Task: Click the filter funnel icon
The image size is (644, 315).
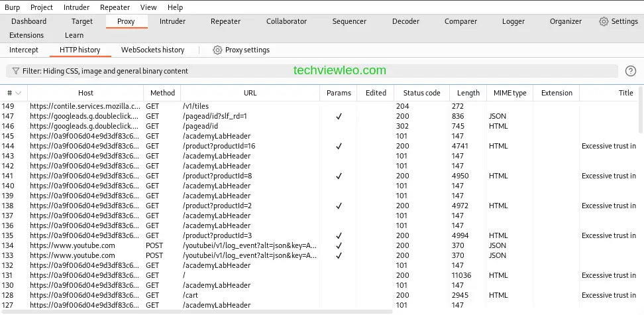Action: (x=15, y=71)
